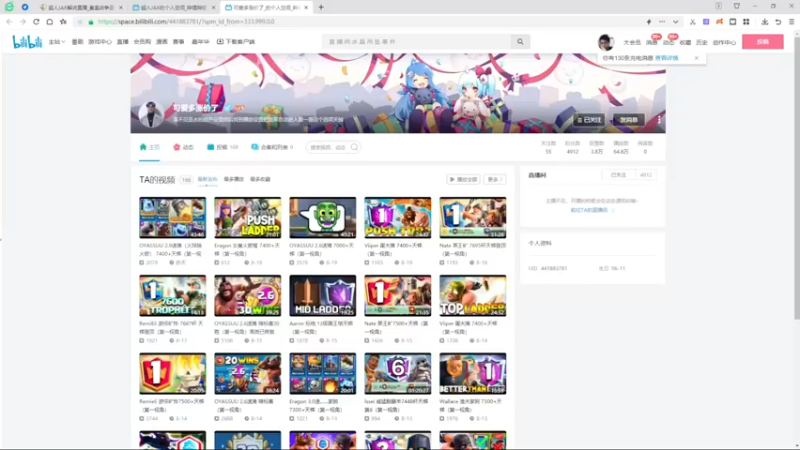Click the 已关注 button on the banner

click(x=589, y=120)
